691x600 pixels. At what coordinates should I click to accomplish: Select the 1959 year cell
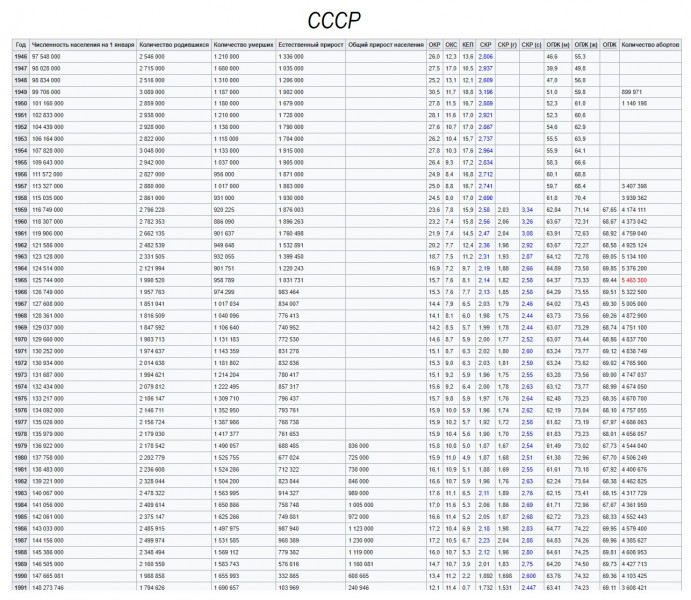click(x=21, y=210)
